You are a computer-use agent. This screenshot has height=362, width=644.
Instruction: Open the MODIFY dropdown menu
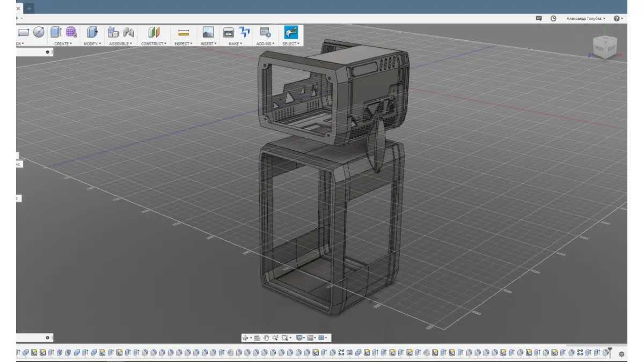(92, 43)
